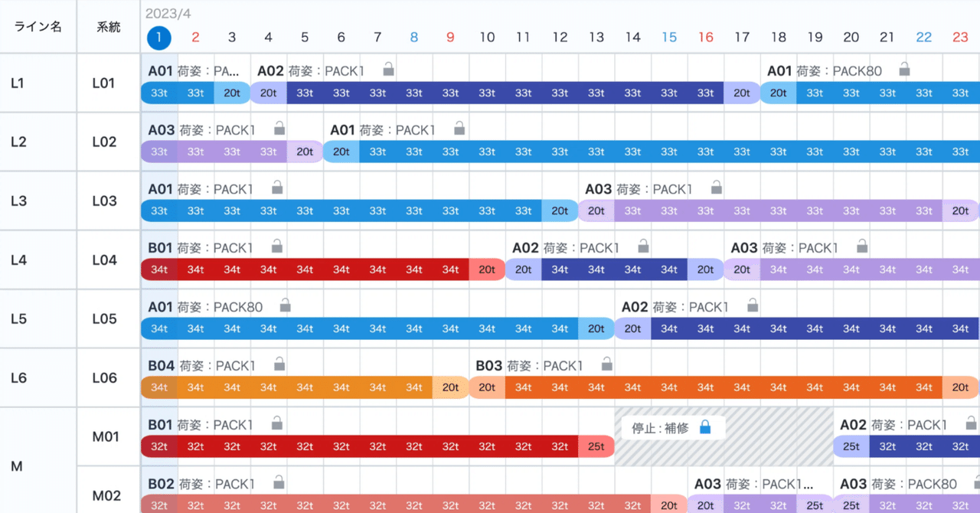Image resolution: width=980 pixels, height=513 pixels.
Task: Click lock icon for A01 PACK80 in L05
Action: (285, 306)
